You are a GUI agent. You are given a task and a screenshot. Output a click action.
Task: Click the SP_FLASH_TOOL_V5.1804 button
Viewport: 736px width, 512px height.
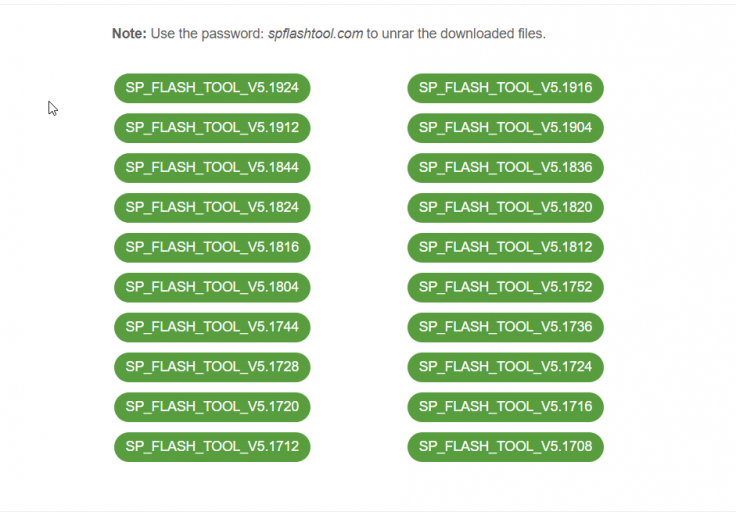coord(212,287)
